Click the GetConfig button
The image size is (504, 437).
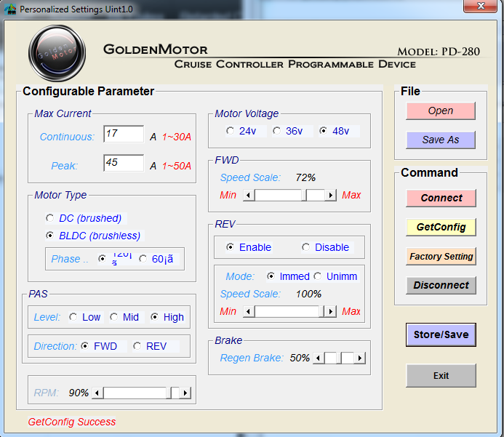click(441, 227)
